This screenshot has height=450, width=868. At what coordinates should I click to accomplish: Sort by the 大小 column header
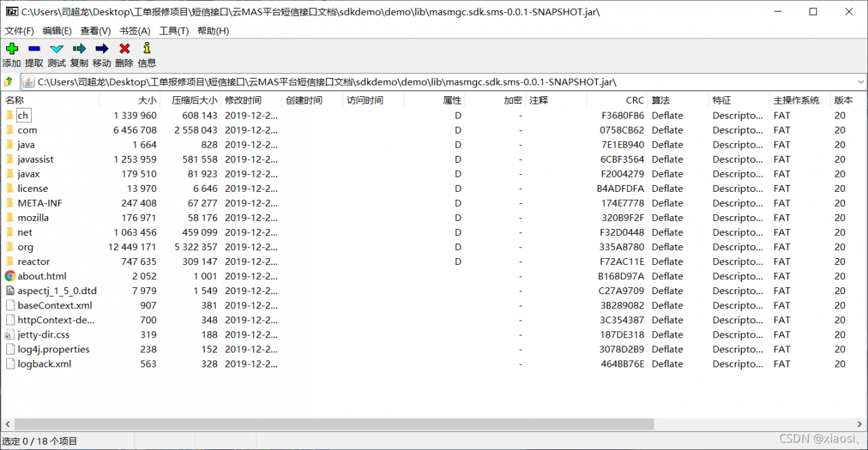[146, 100]
